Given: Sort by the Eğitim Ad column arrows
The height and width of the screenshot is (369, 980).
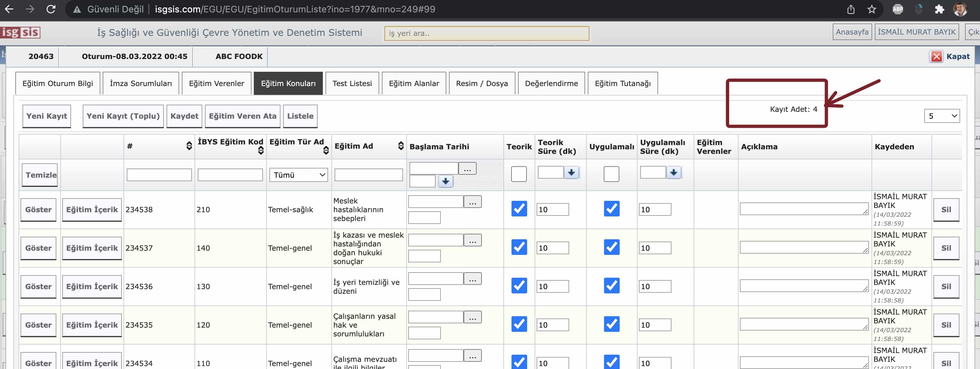Looking at the screenshot, I should 401,146.
